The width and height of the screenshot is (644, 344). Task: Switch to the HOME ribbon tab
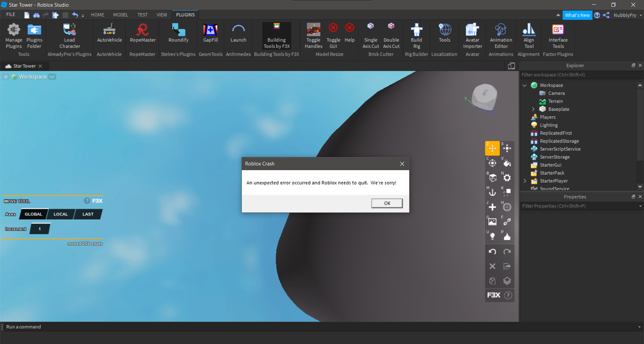pyautogui.click(x=97, y=15)
